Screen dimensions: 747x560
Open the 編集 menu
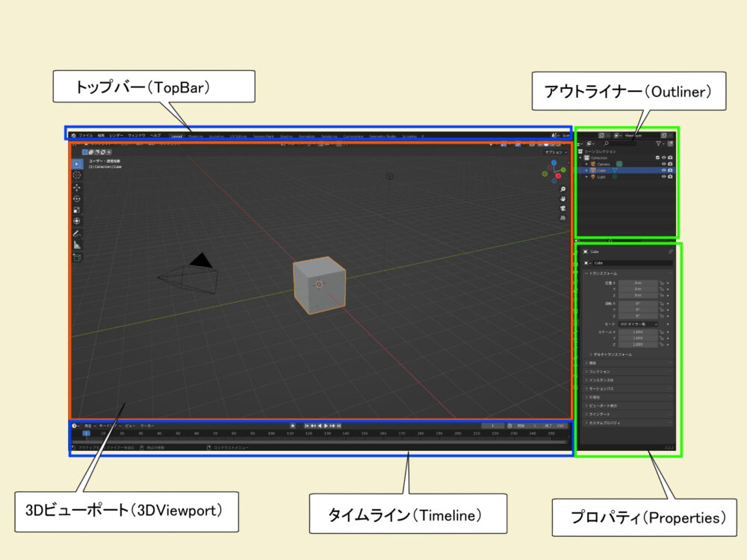point(101,136)
